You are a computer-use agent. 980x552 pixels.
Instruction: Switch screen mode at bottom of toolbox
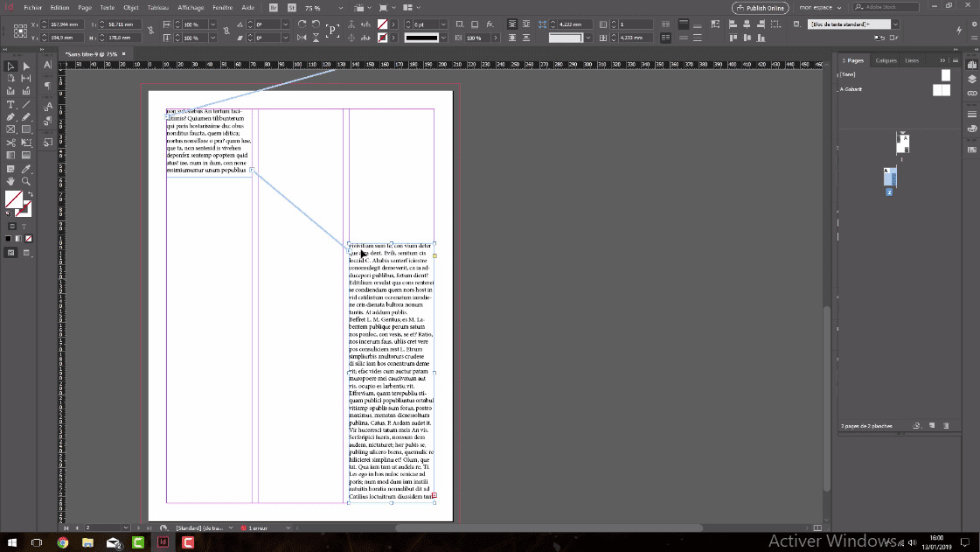[10, 253]
